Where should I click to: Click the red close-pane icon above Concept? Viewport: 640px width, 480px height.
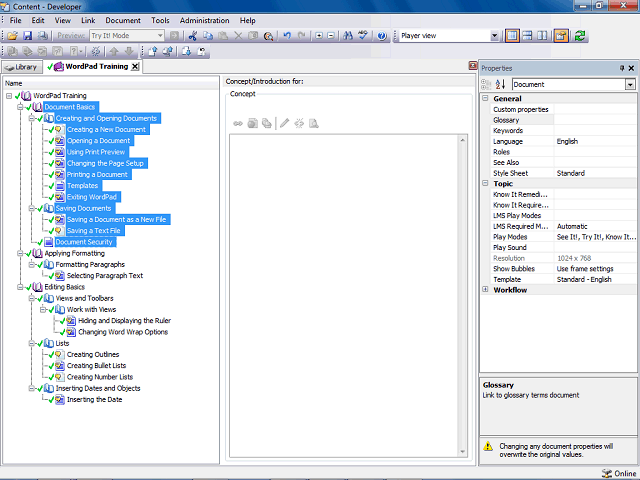473,65
